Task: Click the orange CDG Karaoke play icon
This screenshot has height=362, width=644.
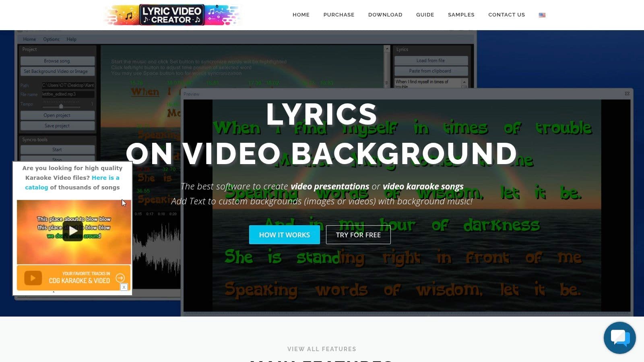Action: (x=33, y=278)
